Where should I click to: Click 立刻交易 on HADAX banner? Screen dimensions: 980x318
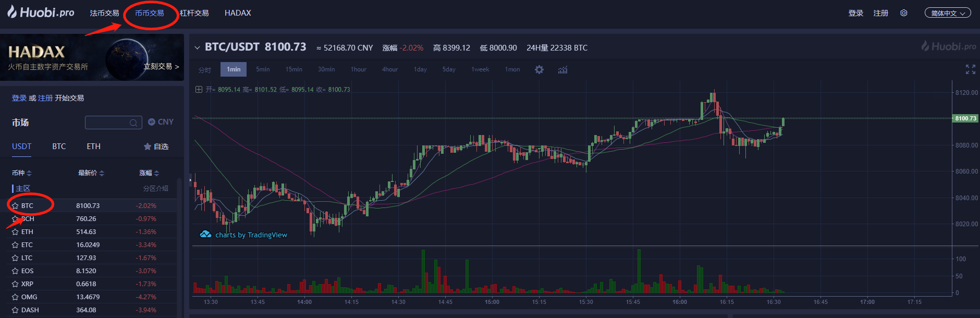coord(161,66)
